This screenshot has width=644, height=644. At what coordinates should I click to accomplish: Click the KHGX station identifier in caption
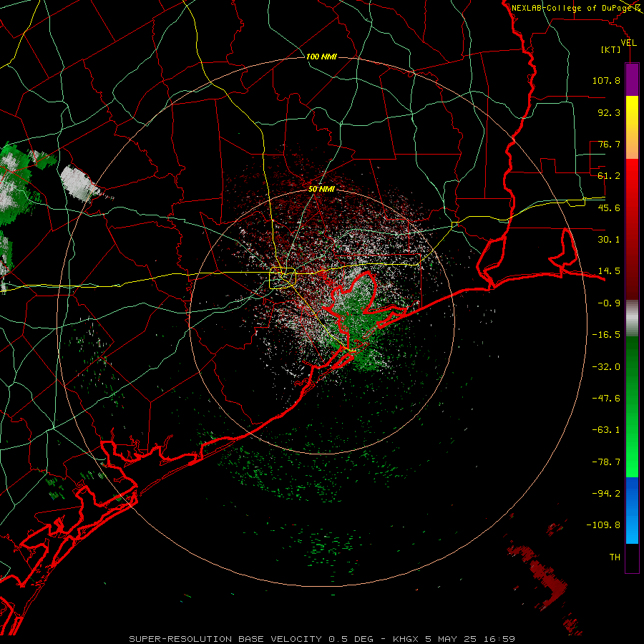click(406, 639)
